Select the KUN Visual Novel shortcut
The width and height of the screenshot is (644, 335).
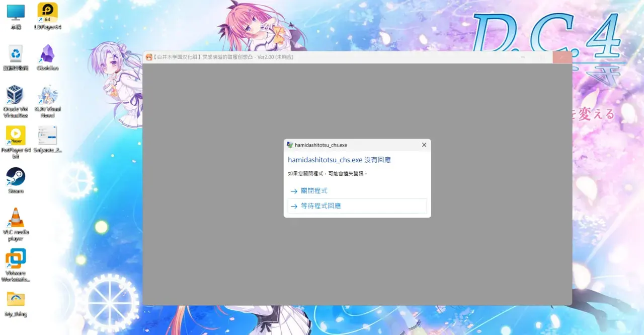[47, 101]
